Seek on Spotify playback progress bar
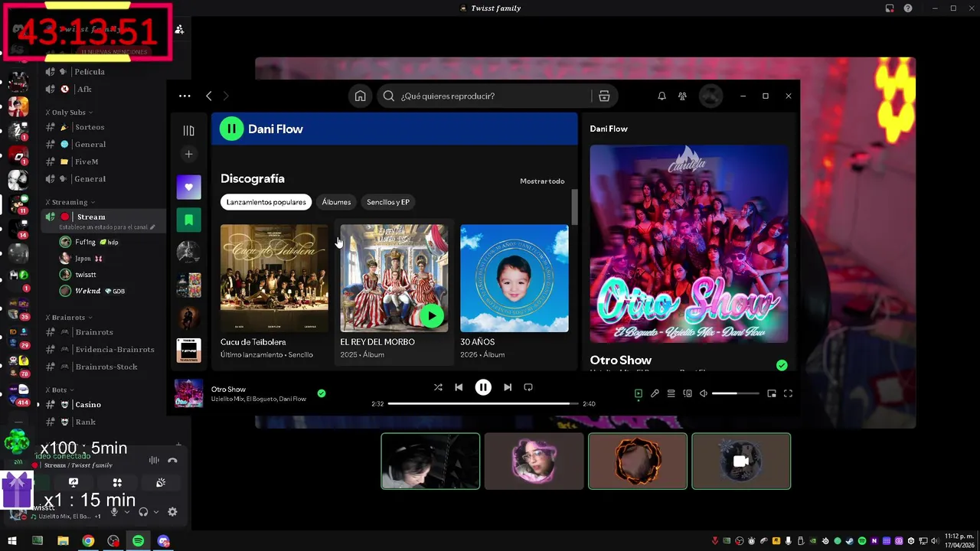The height and width of the screenshot is (551, 980). [x=483, y=403]
